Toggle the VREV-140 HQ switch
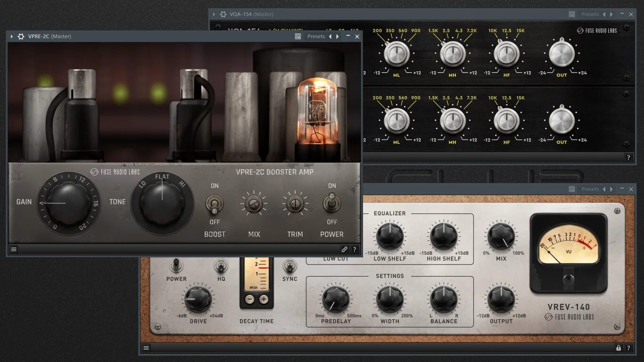This screenshot has height=362, width=644. coord(221,266)
